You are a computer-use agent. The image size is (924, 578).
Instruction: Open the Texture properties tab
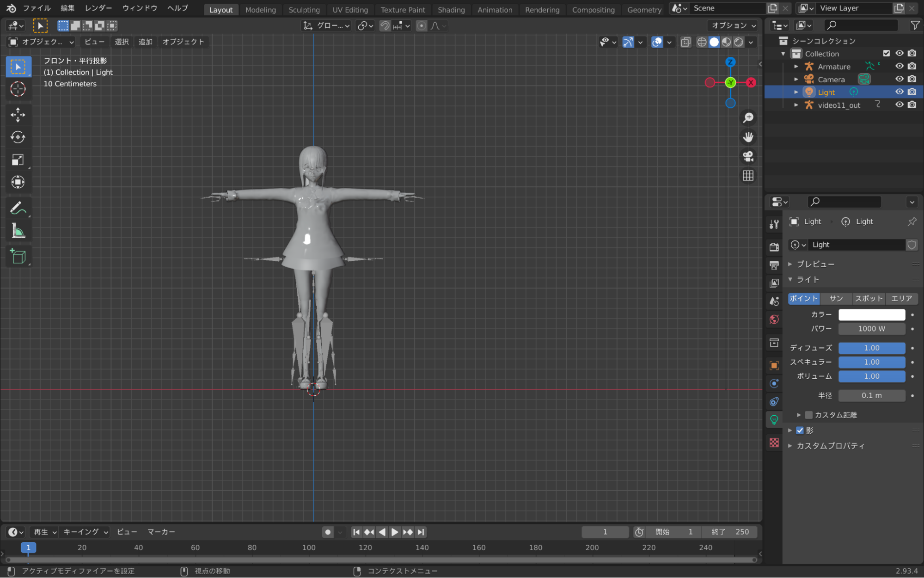coord(774,443)
